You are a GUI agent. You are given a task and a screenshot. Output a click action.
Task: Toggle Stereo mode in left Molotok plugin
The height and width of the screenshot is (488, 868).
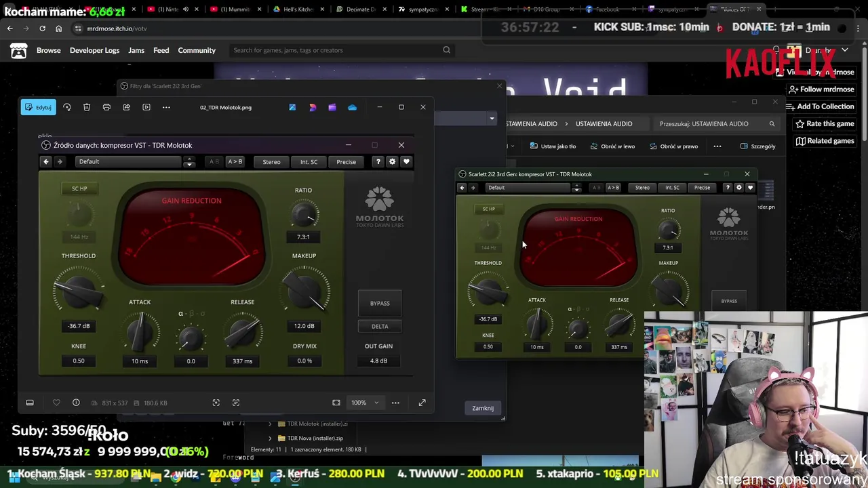click(x=271, y=161)
